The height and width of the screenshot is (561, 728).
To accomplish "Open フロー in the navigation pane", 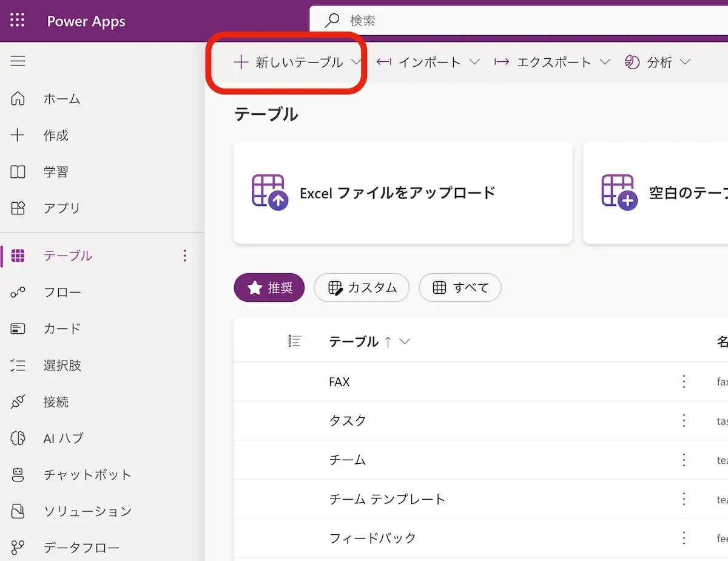I will [61, 293].
